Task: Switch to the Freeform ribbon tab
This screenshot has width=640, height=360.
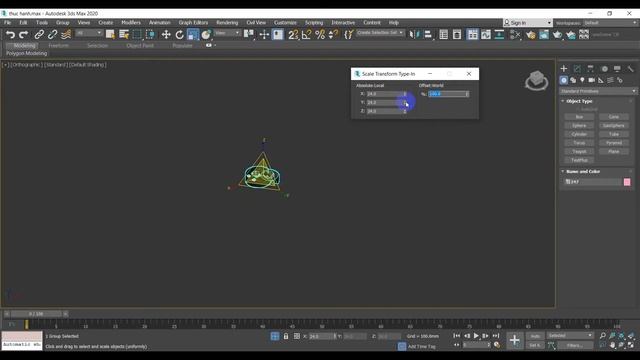Action: pyautogui.click(x=58, y=46)
